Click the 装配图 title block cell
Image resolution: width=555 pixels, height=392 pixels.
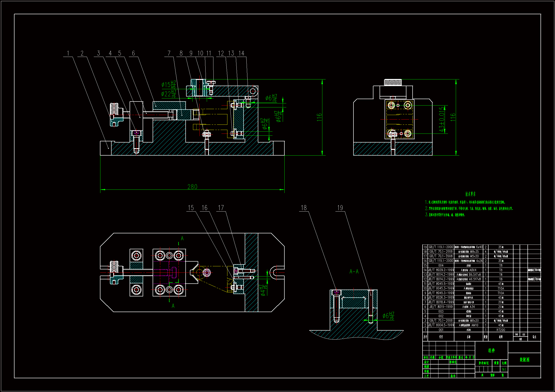[524, 360]
